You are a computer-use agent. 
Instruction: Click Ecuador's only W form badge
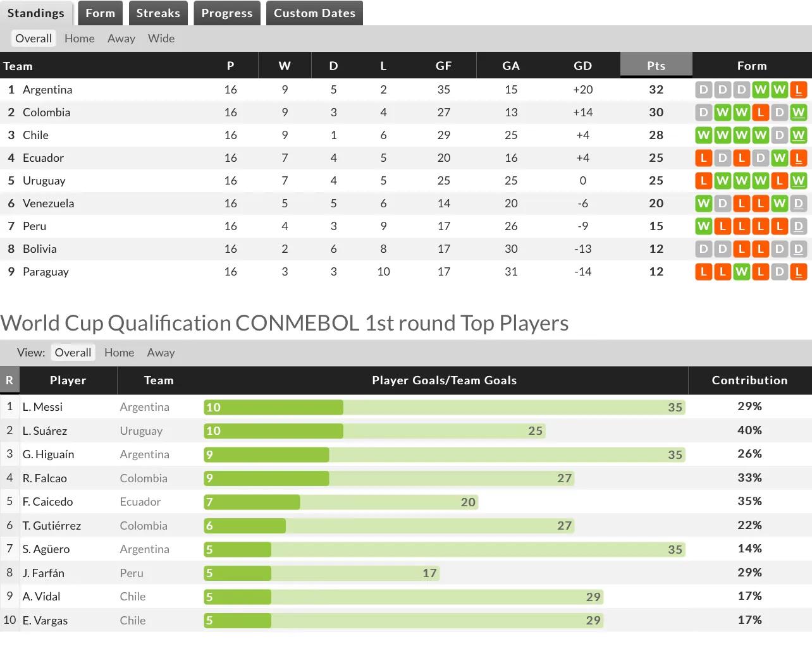pos(779,158)
